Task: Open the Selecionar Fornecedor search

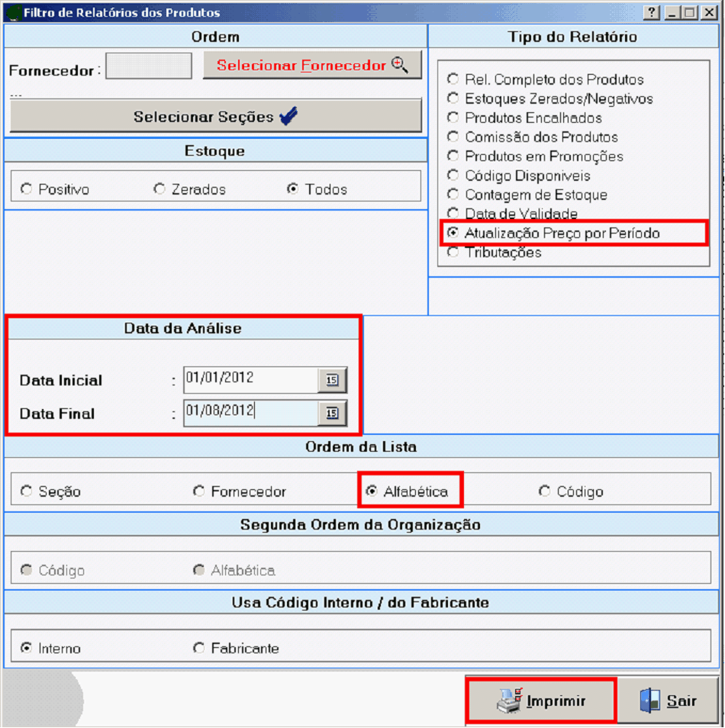Action: (312, 66)
